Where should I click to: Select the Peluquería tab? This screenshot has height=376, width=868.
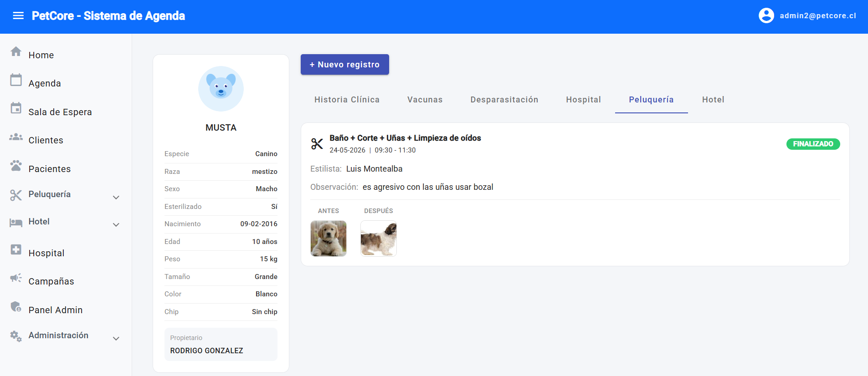click(652, 100)
